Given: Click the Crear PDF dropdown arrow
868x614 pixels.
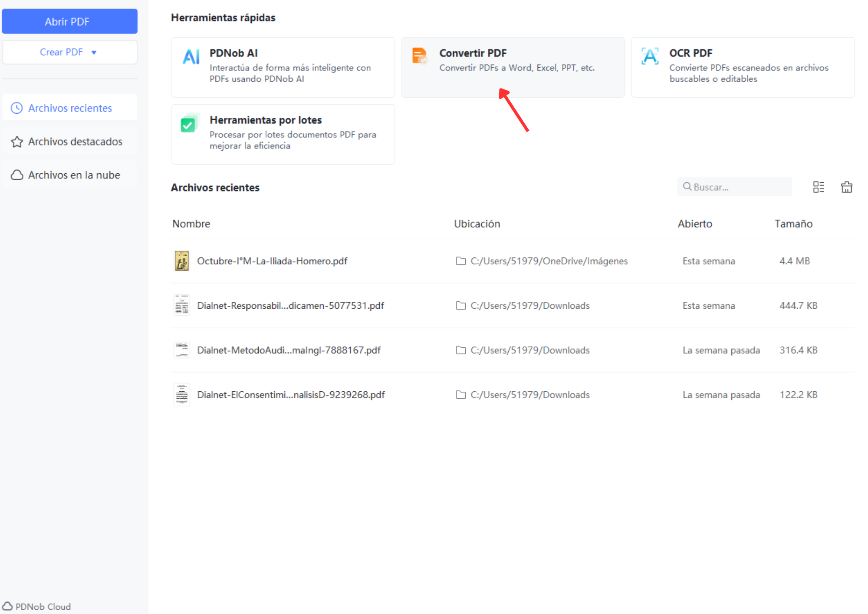Looking at the screenshot, I should tap(94, 53).
